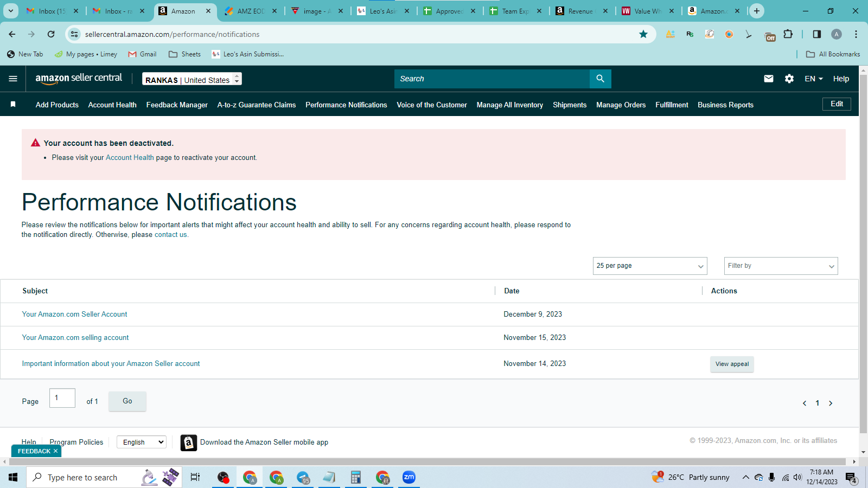This screenshot has width=868, height=488.
Task: Open the contact us link
Action: coord(171,235)
